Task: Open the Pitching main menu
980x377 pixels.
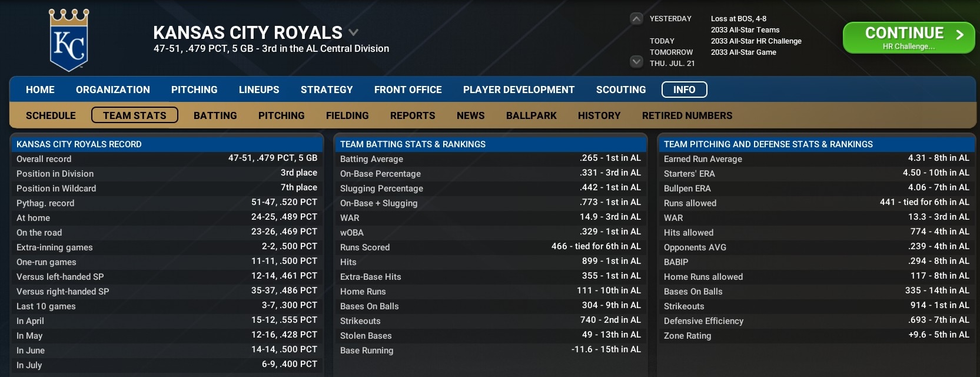Action: (194, 90)
